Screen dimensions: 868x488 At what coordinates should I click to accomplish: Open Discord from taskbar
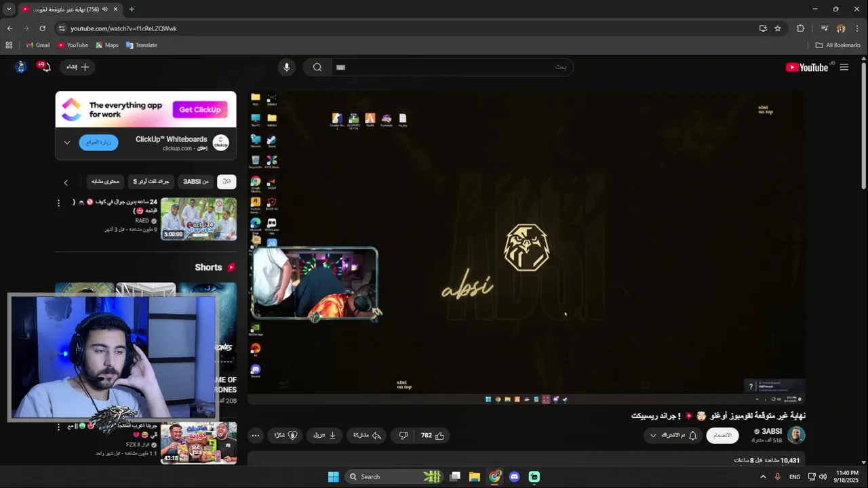tap(514, 476)
